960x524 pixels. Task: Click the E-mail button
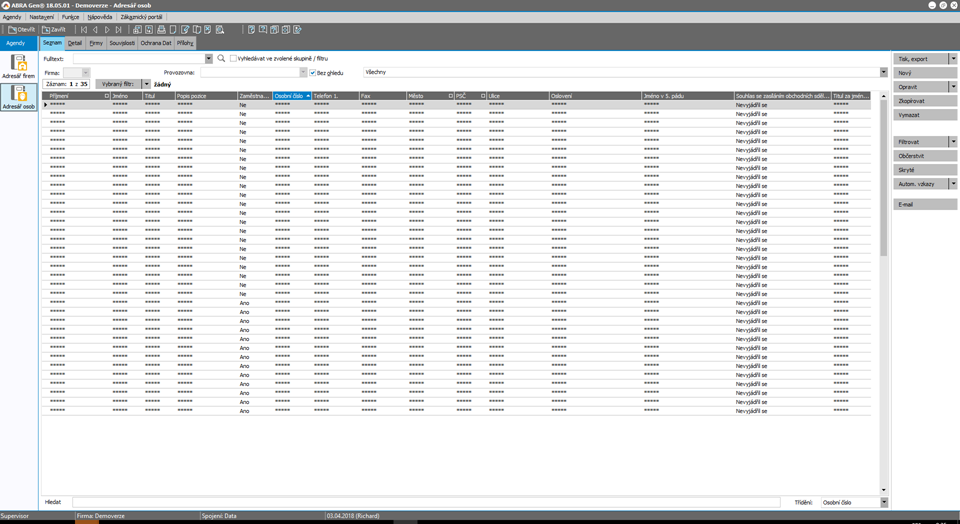tap(924, 204)
